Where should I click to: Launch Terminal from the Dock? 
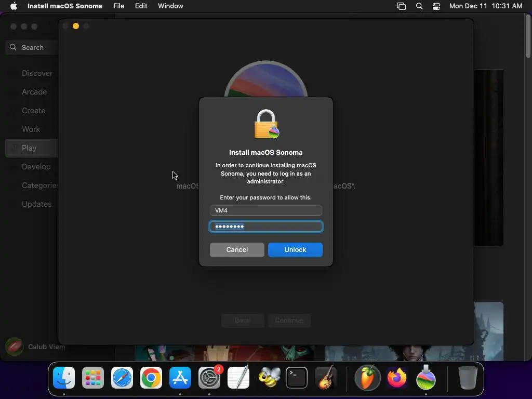pyautogui.click(x=297, y=378)
